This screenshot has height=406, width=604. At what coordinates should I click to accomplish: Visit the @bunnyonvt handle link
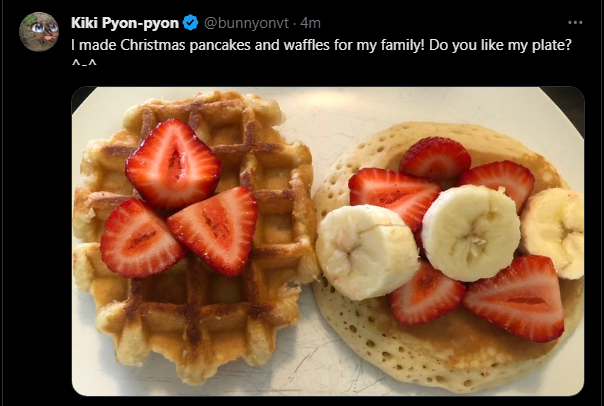[246, 23]
